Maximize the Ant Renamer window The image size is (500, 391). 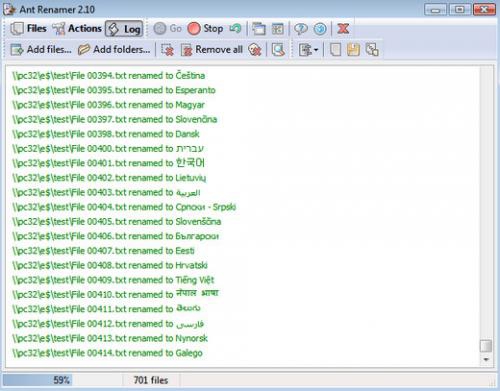coord(460,9)
